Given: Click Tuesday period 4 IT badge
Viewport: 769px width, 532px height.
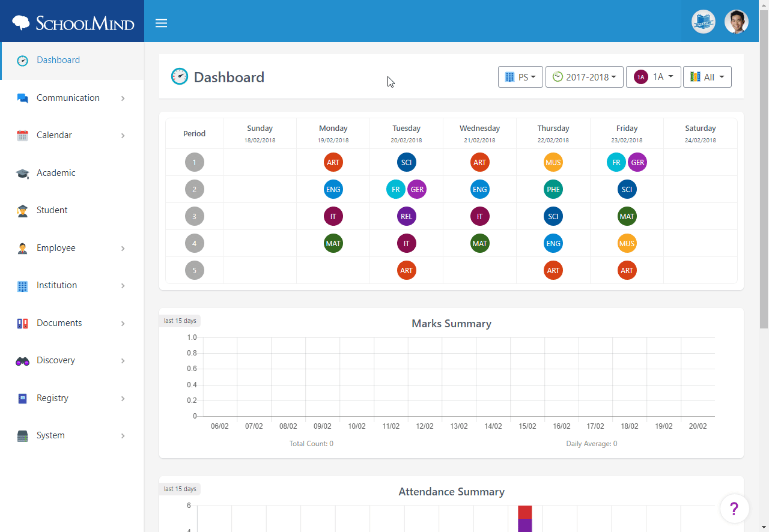Looking at the screenshot, I should coord(406,243).
